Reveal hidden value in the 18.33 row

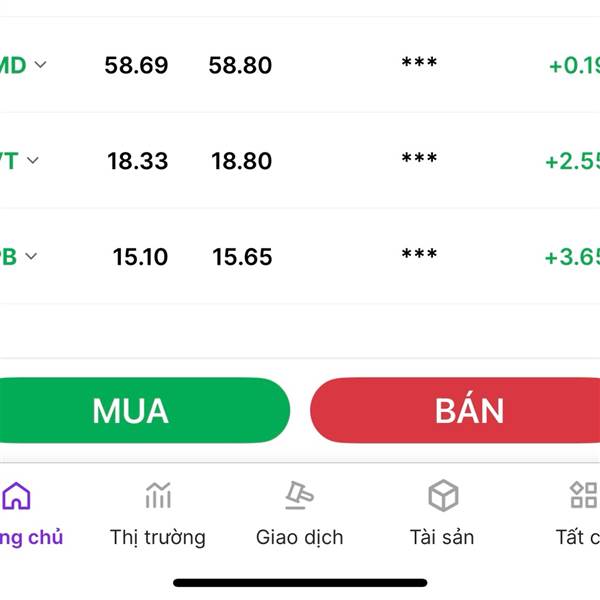click(x=419, y=158)
